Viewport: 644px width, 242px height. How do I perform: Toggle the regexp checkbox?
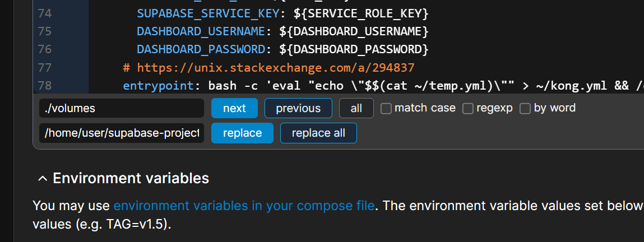tap(468, 109)
